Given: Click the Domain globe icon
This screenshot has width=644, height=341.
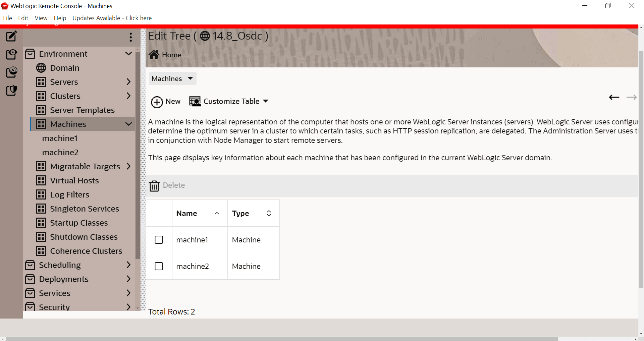Looking at the screenshot, I should (41, 68).
